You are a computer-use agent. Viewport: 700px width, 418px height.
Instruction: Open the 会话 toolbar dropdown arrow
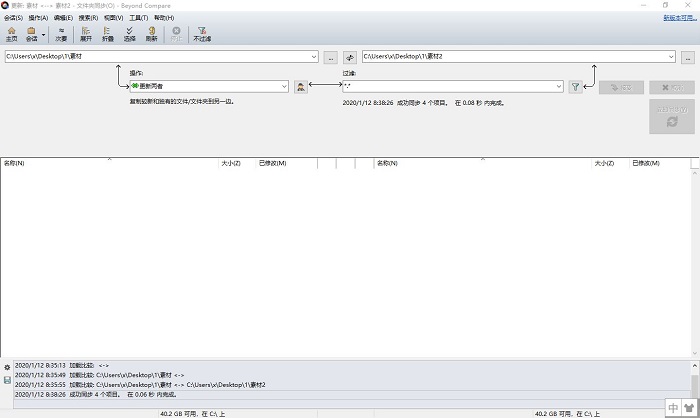pos(43,34)
